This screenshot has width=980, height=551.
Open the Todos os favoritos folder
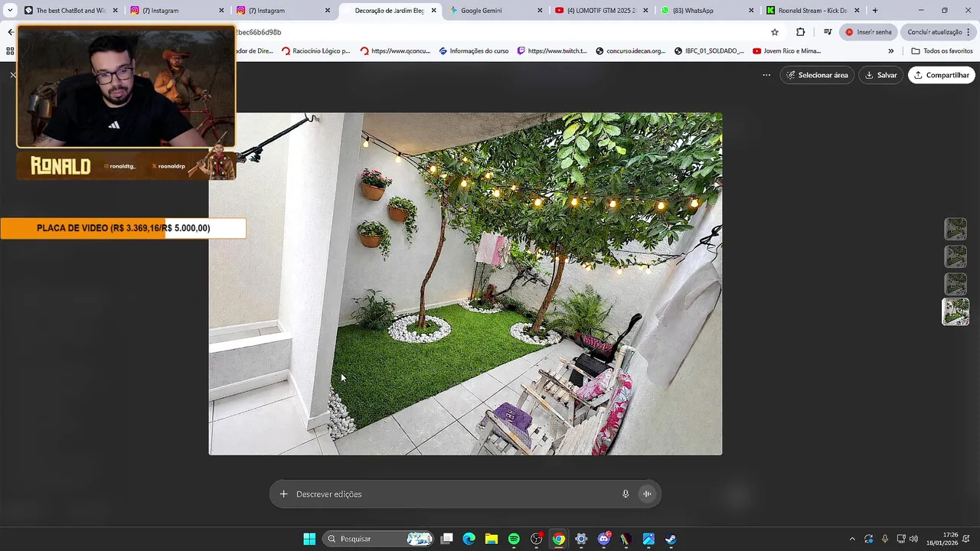942,51
